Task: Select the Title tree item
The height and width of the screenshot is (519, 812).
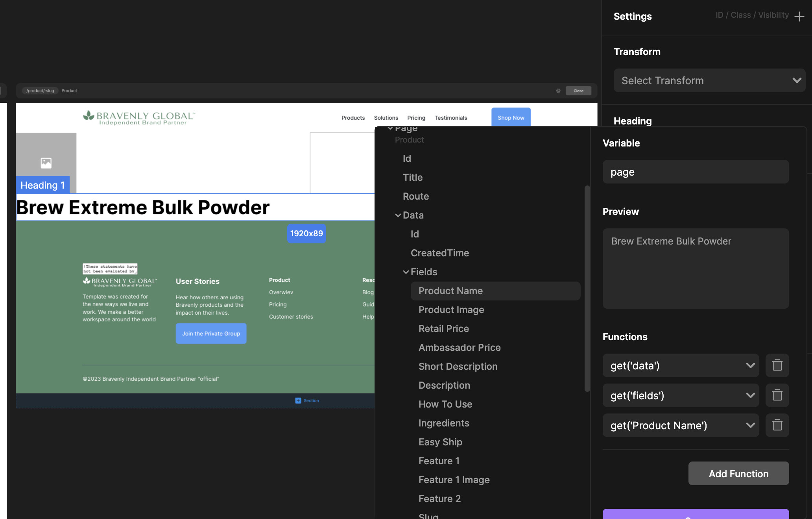Action: click(413, 178)
